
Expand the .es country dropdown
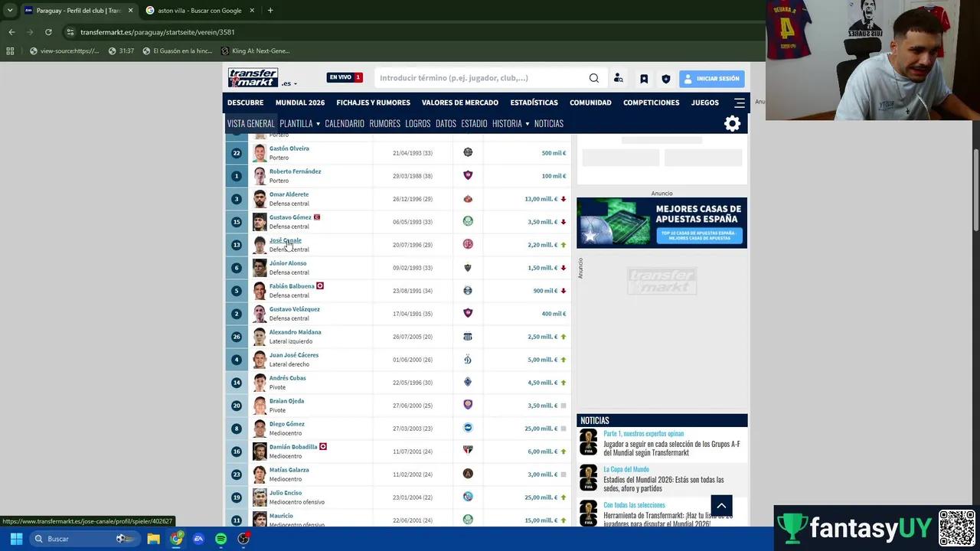(289, 83)
